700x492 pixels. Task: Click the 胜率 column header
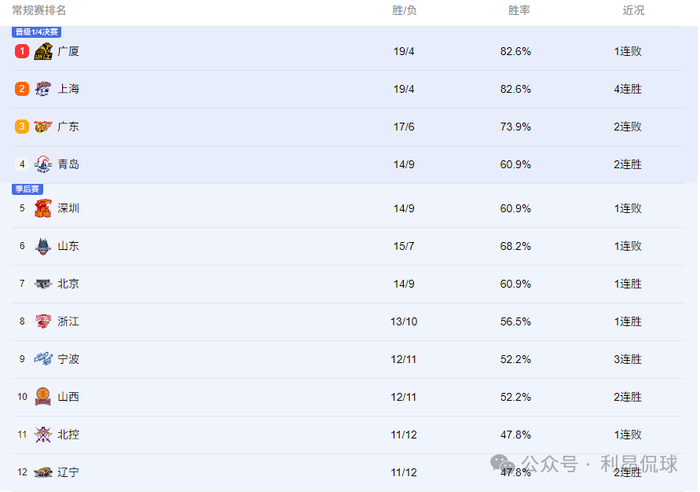click(x=518, y=10)
